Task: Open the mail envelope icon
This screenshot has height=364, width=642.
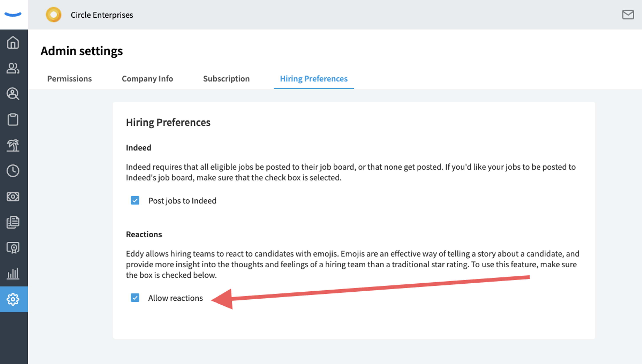Action: point(628,15)
